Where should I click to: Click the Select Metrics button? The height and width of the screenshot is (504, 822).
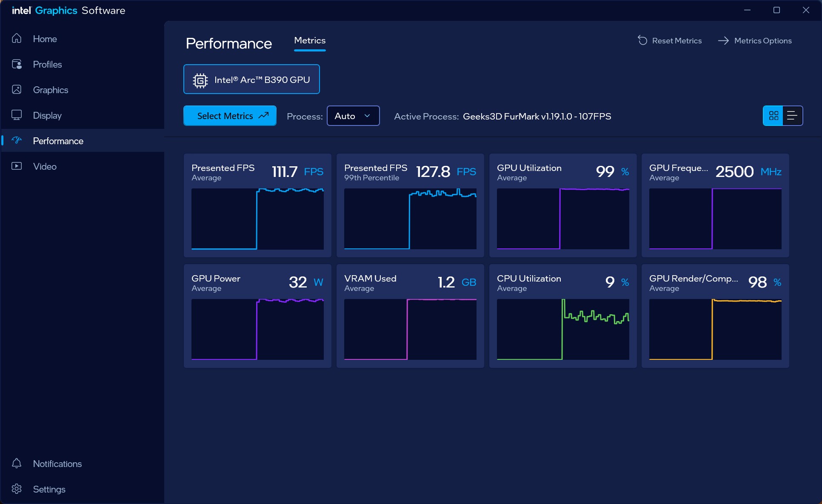[x=230, y=116]
